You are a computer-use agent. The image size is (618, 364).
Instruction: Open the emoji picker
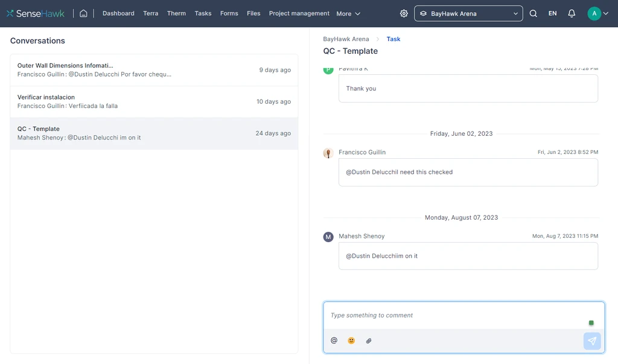coord(351,340)
